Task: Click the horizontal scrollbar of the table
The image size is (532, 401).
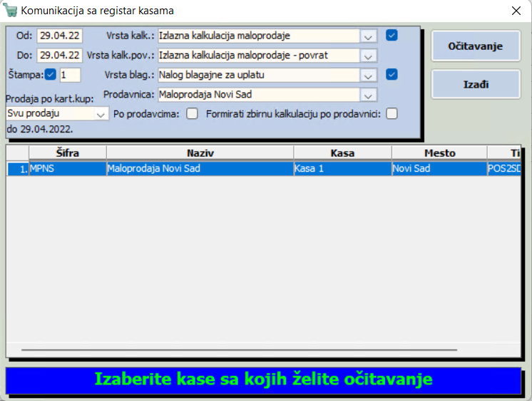Action: 239,350
